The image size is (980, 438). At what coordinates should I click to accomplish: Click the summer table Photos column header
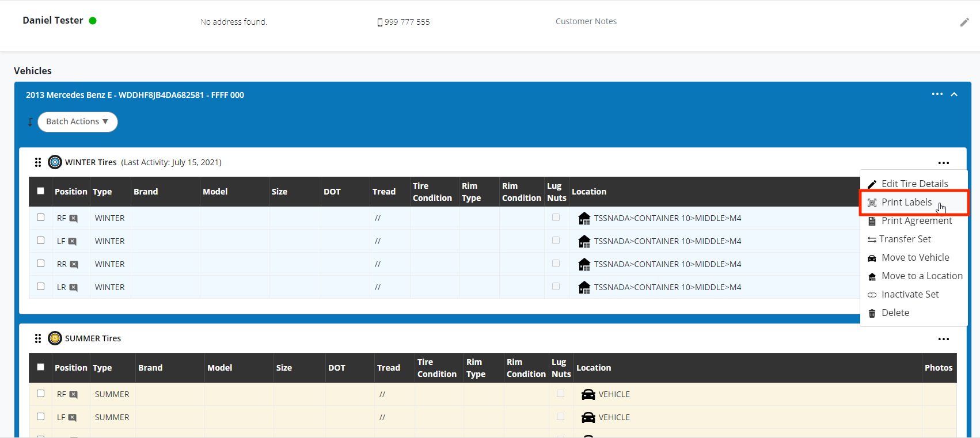point(939,368)
